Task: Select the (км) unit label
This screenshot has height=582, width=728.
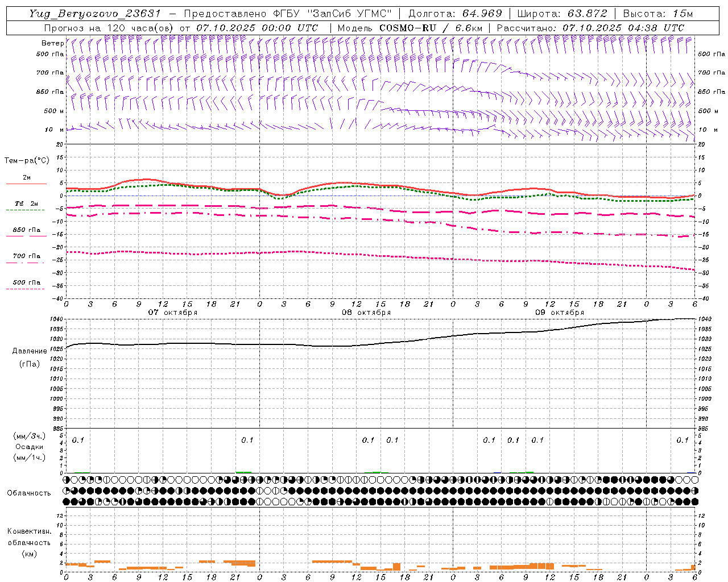Action: [x=29, y=554]
